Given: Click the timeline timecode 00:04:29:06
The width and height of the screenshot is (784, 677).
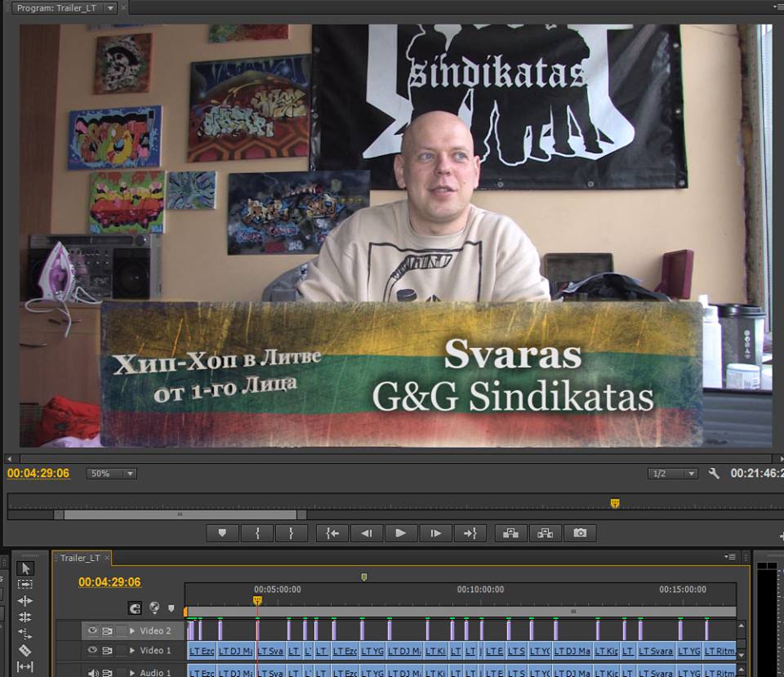Looking at the screenshot, I should click(x=109, y=582).
